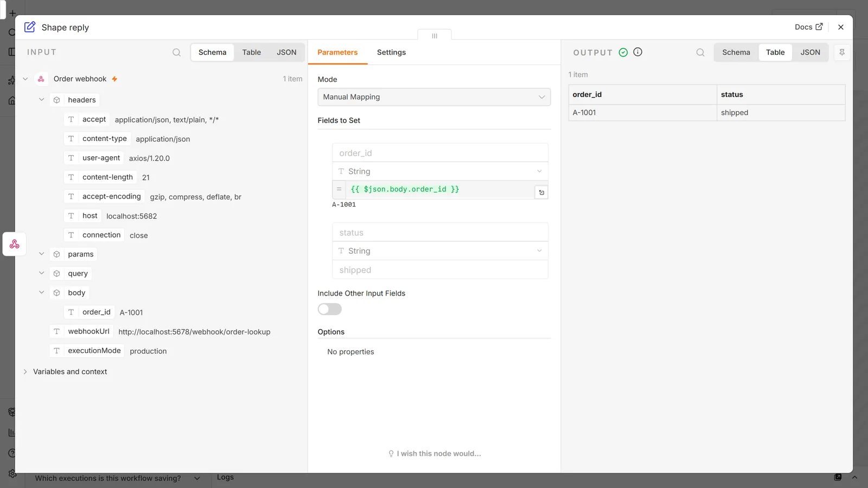Click the equals expression toggle for order_id
Image resolution: width=868 pixels, height=488 pixels.
coord(339,189)
